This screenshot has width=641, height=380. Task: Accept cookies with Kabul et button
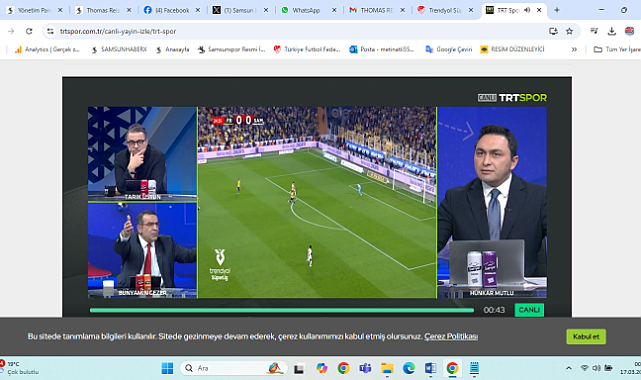[586, 337]
